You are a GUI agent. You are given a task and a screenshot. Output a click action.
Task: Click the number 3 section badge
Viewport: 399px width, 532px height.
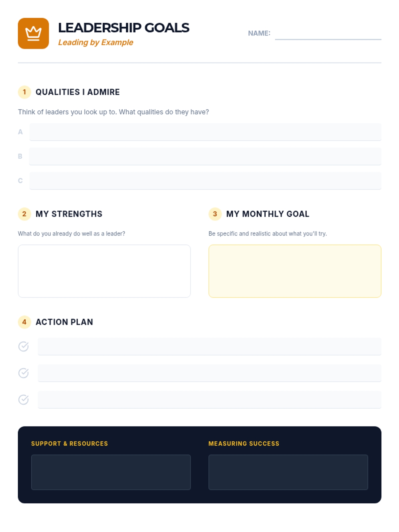[215, 214]
